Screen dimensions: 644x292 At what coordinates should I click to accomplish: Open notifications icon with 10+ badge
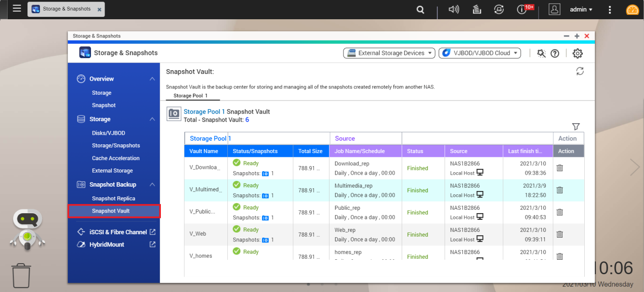(522, 10)
